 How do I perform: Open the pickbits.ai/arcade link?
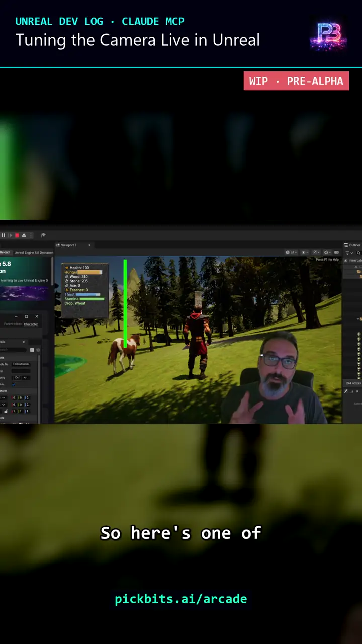click(181, 599)
